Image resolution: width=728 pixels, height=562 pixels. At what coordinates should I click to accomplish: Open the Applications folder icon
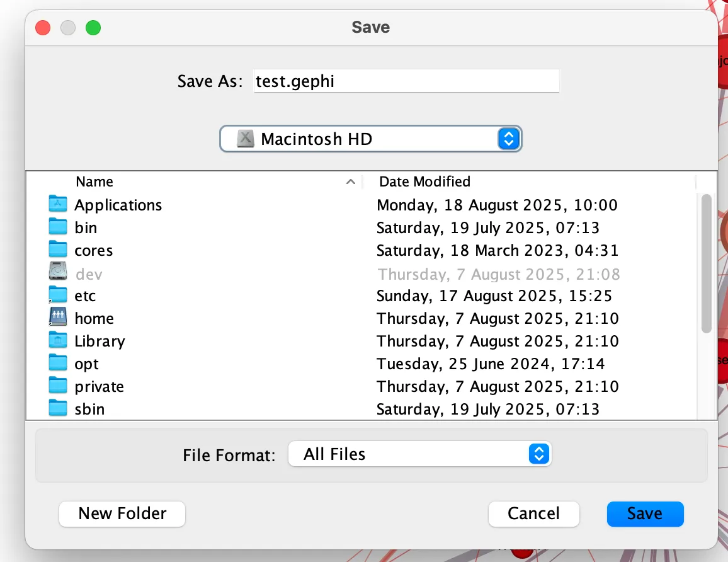58,205
